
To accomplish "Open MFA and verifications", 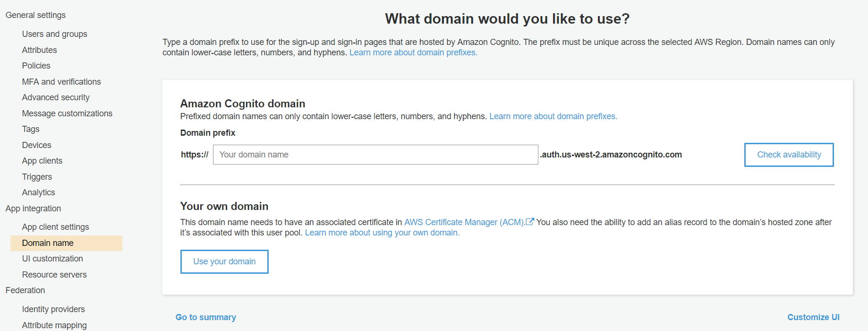I will (61, 82).
